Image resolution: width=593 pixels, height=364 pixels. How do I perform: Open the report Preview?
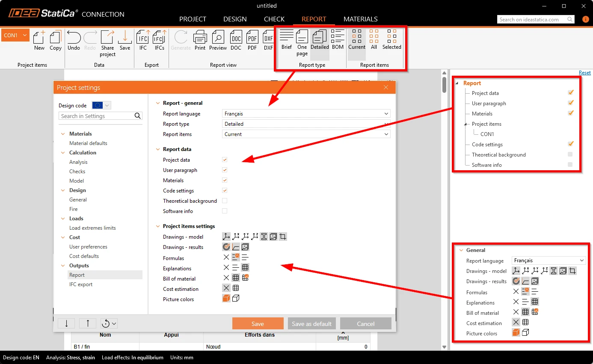click(x=218, y=41)
